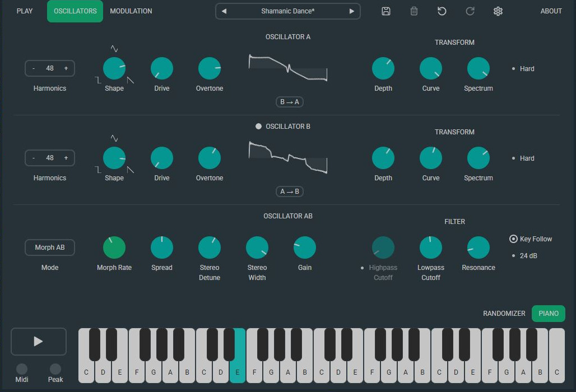This screenshot has width=576, height=392.
Task: Click the Lowpass Cutoff knob
Action: pos(430,248)
